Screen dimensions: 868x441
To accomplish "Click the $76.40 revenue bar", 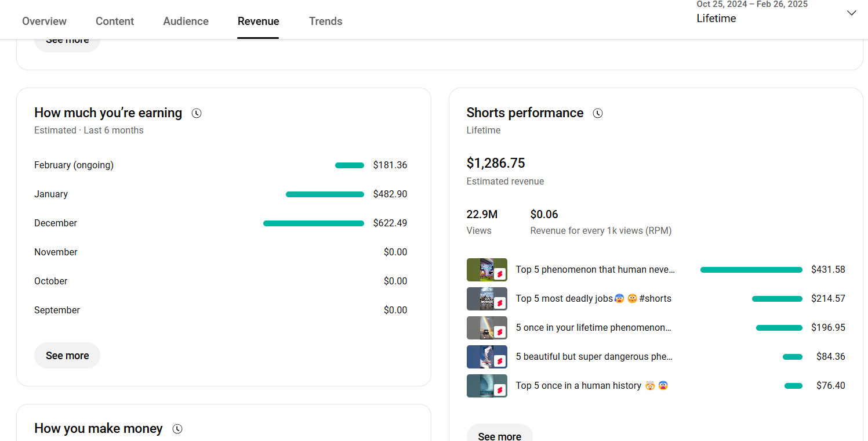I will click(793, 386).
